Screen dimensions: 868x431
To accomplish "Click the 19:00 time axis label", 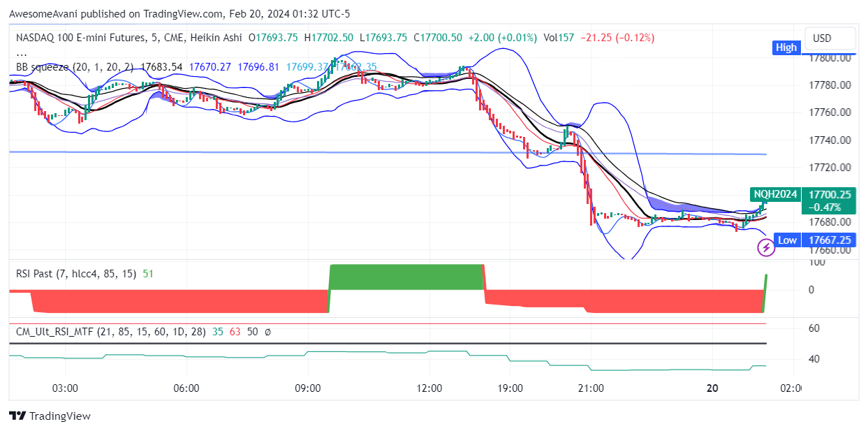I will (510, 388).
